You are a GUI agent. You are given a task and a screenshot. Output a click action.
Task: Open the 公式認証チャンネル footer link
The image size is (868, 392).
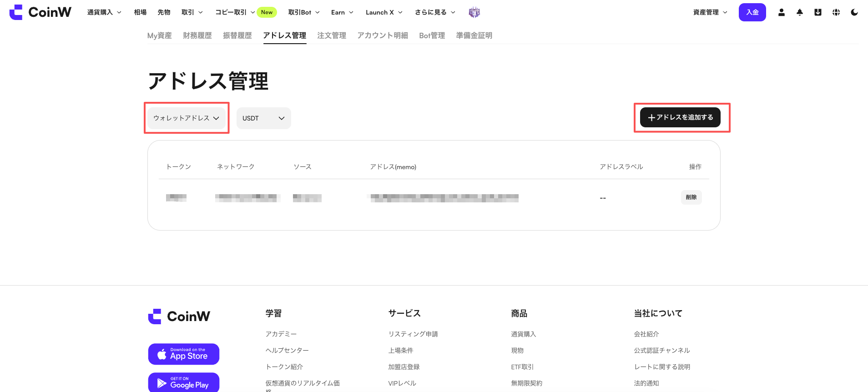[662, 351]
